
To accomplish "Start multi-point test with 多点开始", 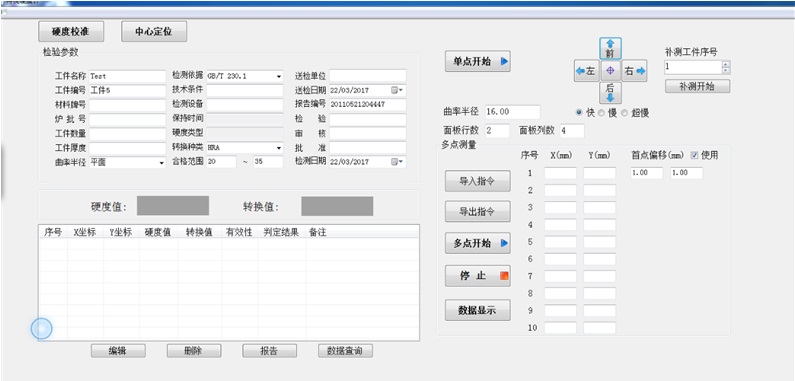I will pyautogui.click(x=478, y=243).
